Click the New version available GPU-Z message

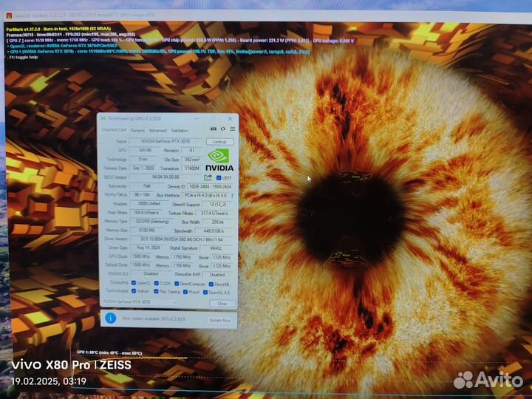pos(154,318)
